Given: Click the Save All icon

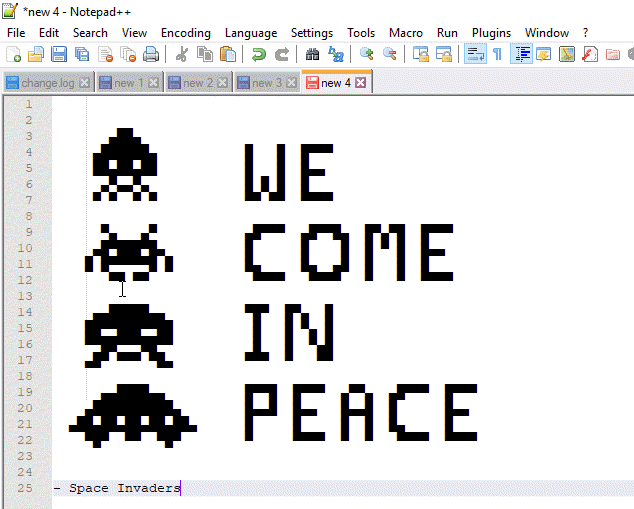Looking at the screenshot, I should 82,54.
